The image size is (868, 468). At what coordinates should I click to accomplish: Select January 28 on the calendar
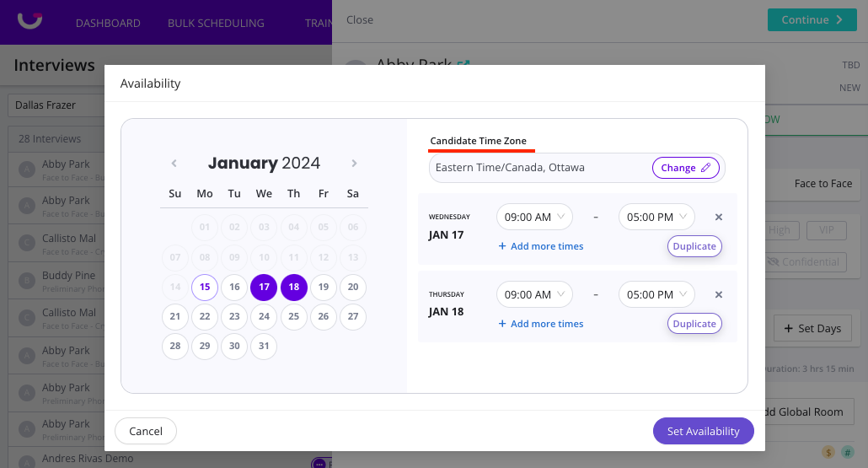[175, 347]
